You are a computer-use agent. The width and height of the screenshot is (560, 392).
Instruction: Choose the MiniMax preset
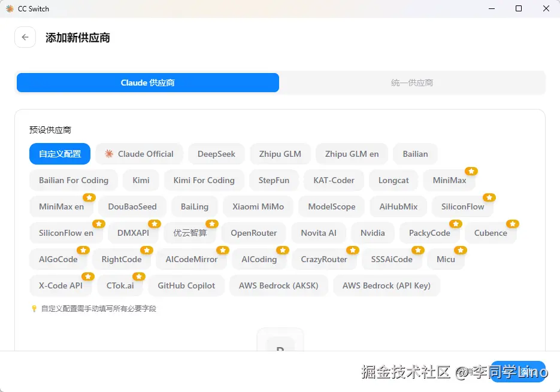tap(449, 180)
